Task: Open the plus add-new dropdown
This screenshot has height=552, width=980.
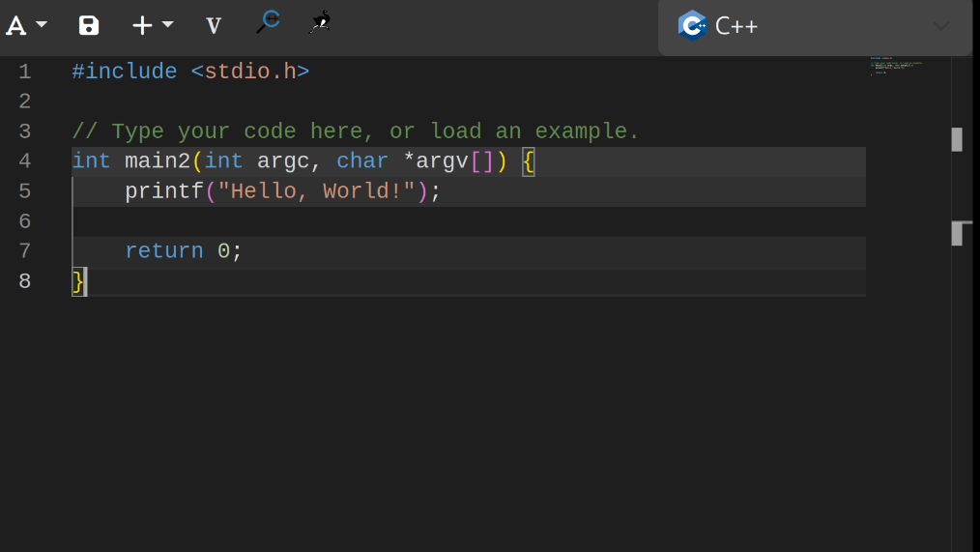Action: pos(153,26)
